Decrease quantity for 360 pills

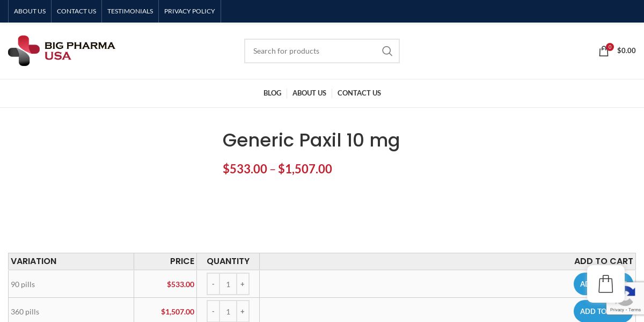coord(213,311)
